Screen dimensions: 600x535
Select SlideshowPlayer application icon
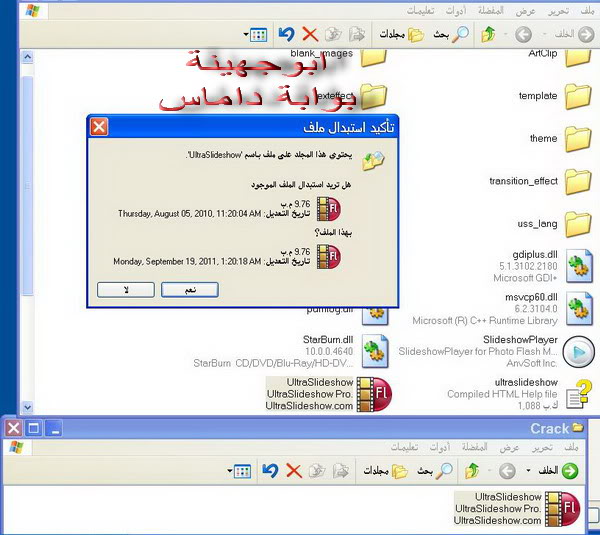pos(579,352)
